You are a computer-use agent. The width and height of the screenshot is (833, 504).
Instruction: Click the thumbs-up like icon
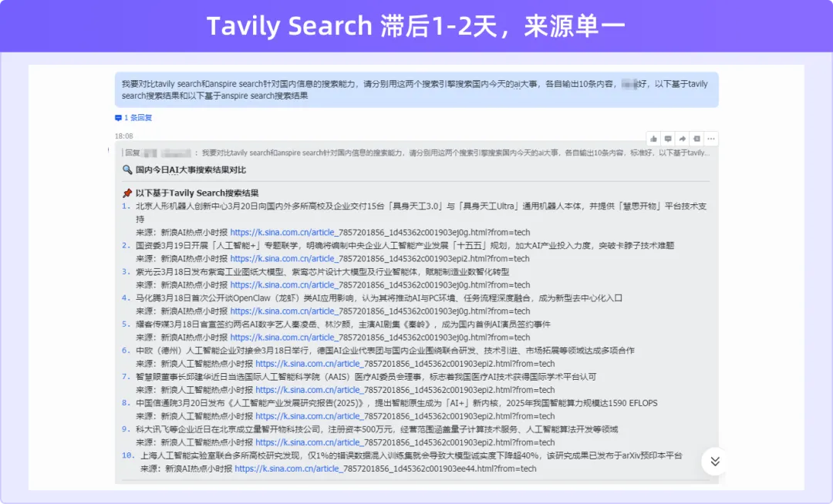tap(653, 139)
